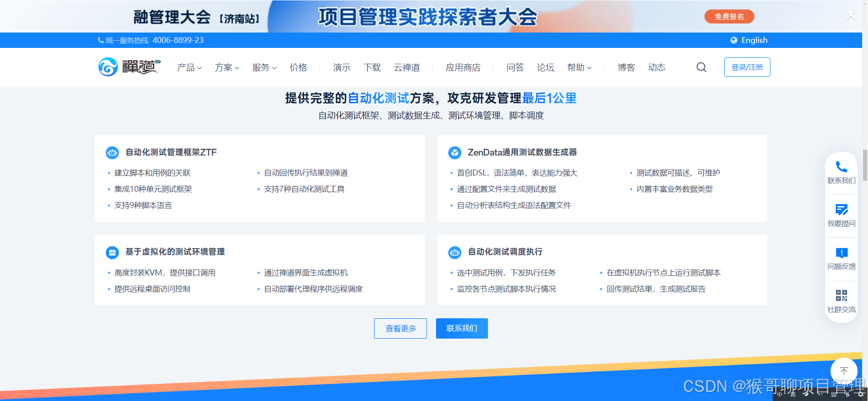Viewport: 868px width, 401px height.
Task: Click the 自动化测试调度执行 robot icon
Action: point(455,252)
